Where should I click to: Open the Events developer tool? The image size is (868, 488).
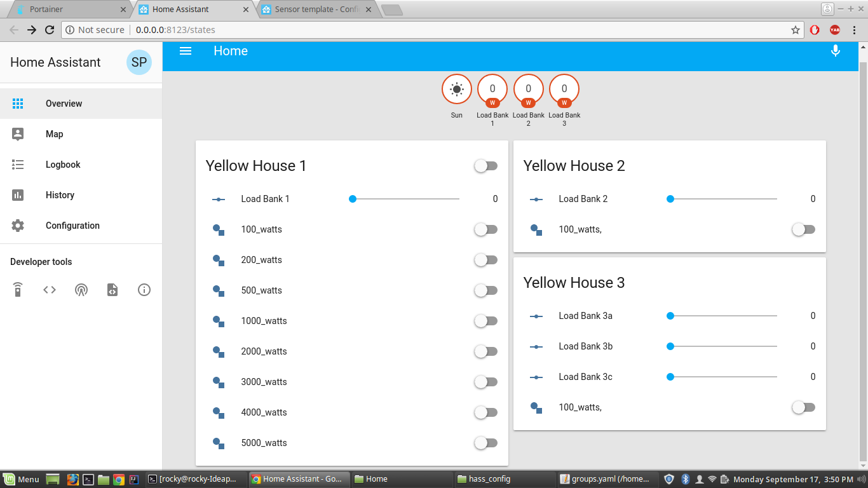[x=81, y=290]
